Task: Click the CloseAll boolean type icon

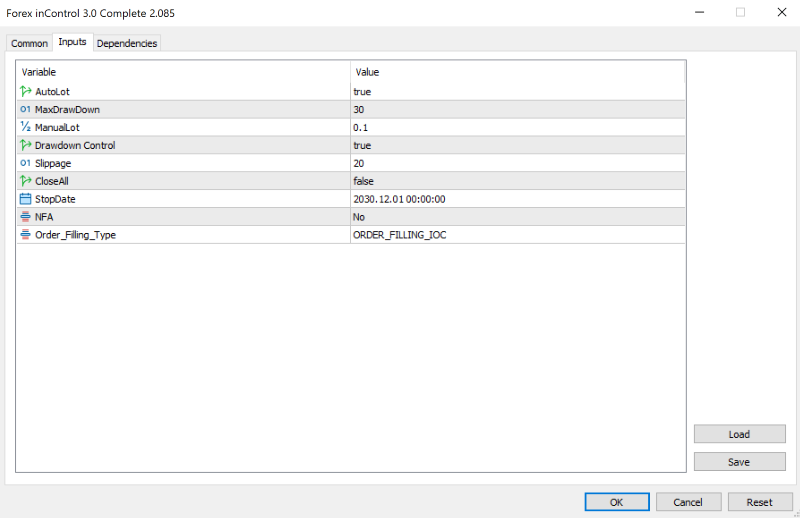Action: click(x=26, y=181)
